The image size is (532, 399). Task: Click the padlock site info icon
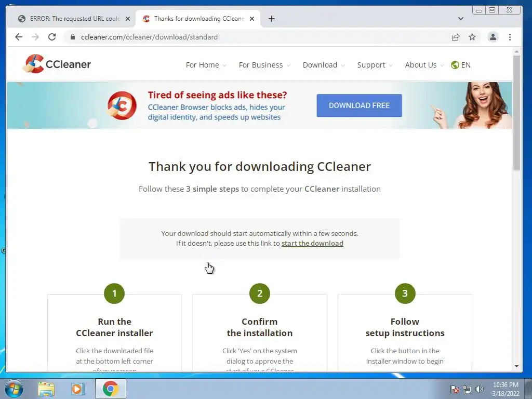[72, 37]
